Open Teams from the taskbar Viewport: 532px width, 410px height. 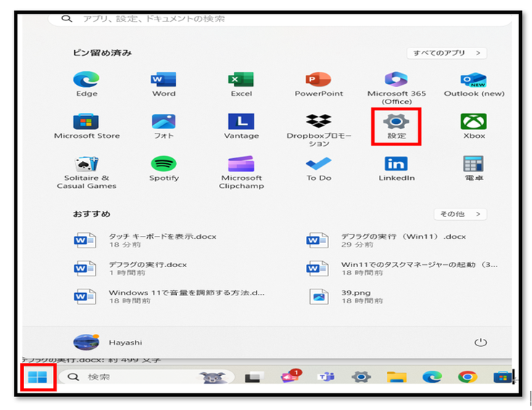click(x=326, y=377)
